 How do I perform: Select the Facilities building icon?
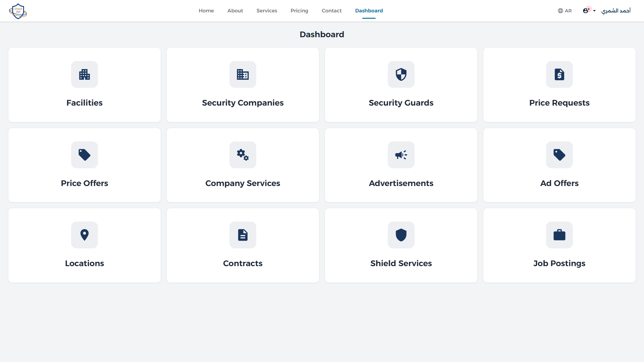click(x=84, y=74)
